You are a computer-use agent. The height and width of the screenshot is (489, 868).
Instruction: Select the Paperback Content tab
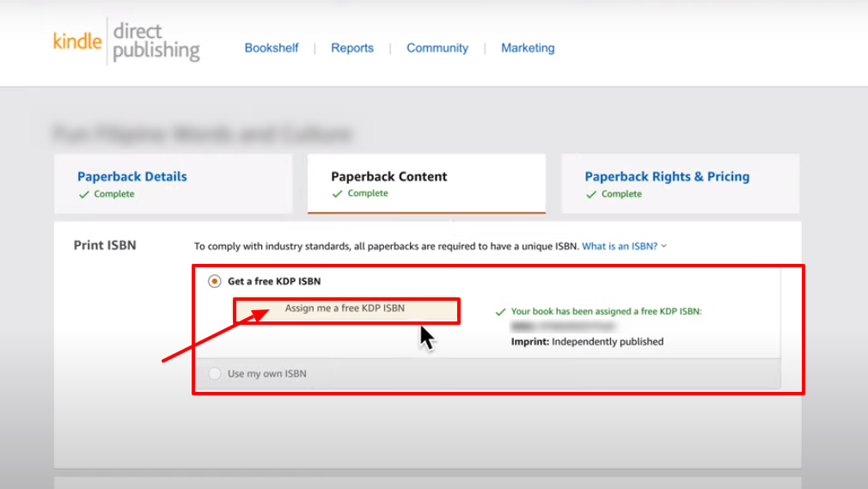click(x=389, y=176)
